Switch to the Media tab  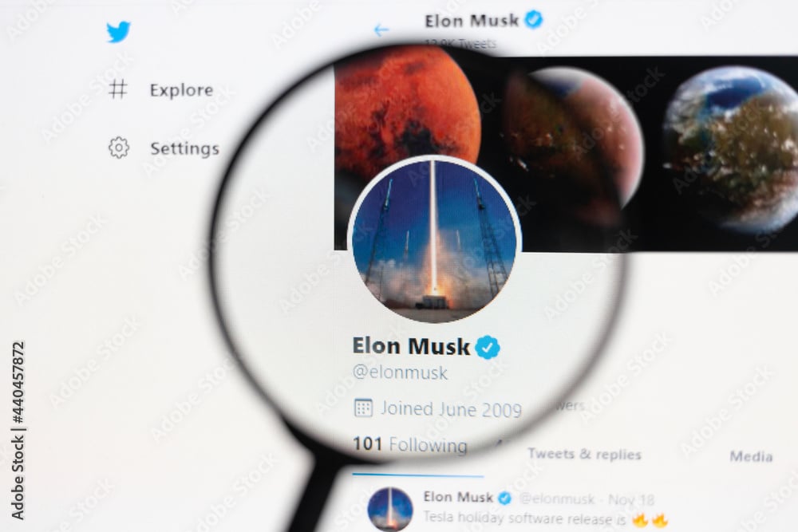click(751, 456)
